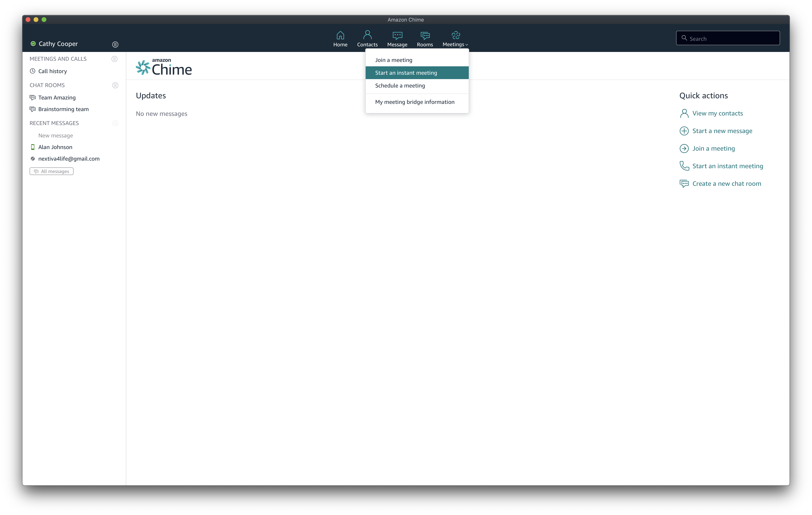Select Join a meeting from Meetings menu
The image size is (812, 515).
coord(417,60)
